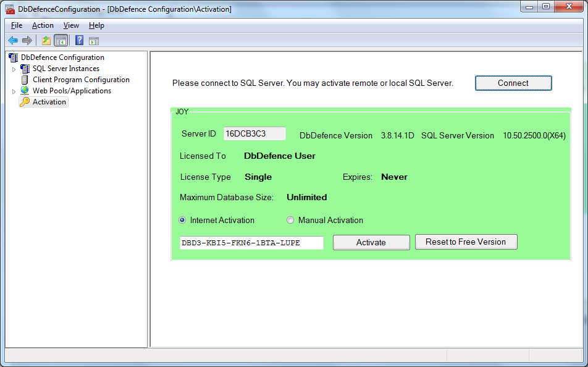Screen dimensions: 588x367
Task: Select the DbDefence Configuration root node
Action: [62, 57]
